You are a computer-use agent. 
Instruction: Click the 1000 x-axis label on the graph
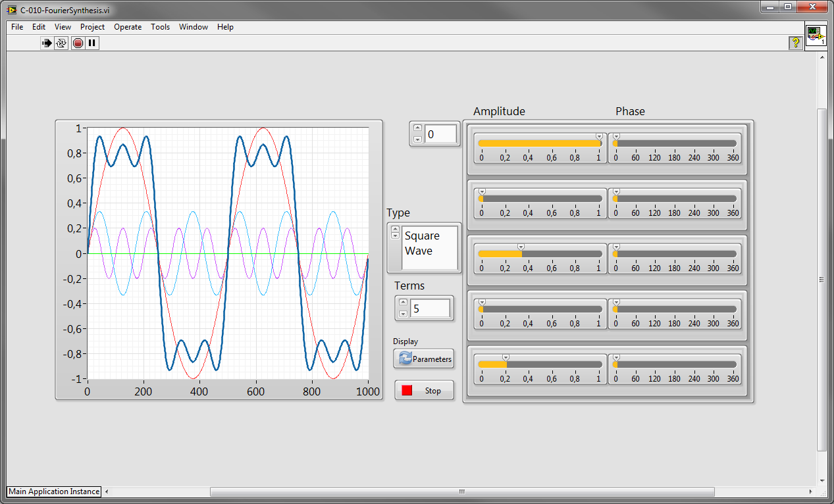[367, 391]
